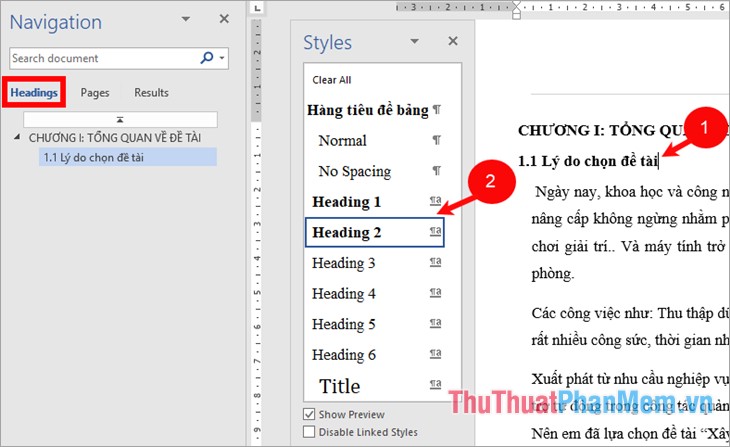Click the paragraph starting Các công việc như

point(629,327)
